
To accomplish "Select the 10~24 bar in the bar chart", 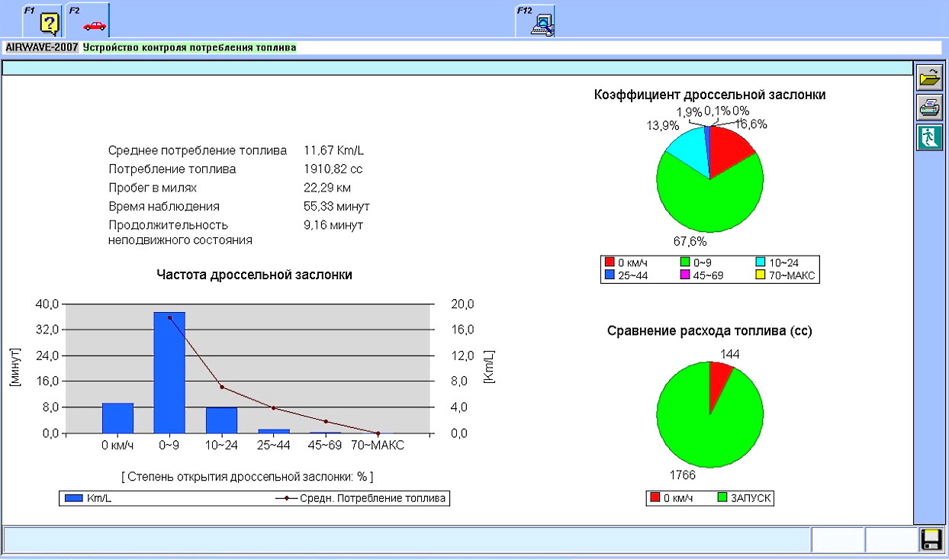I will tap(221, 420).
